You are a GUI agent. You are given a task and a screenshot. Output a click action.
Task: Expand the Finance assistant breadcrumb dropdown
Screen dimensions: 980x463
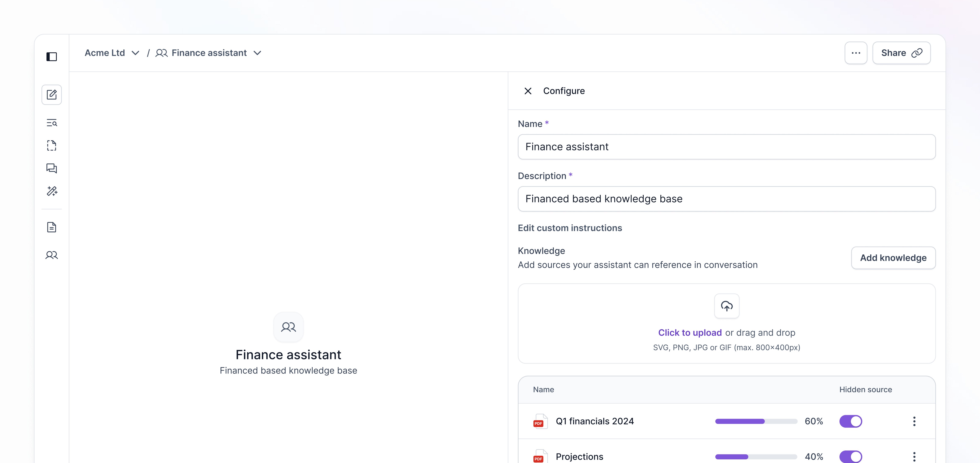point(257,53)
